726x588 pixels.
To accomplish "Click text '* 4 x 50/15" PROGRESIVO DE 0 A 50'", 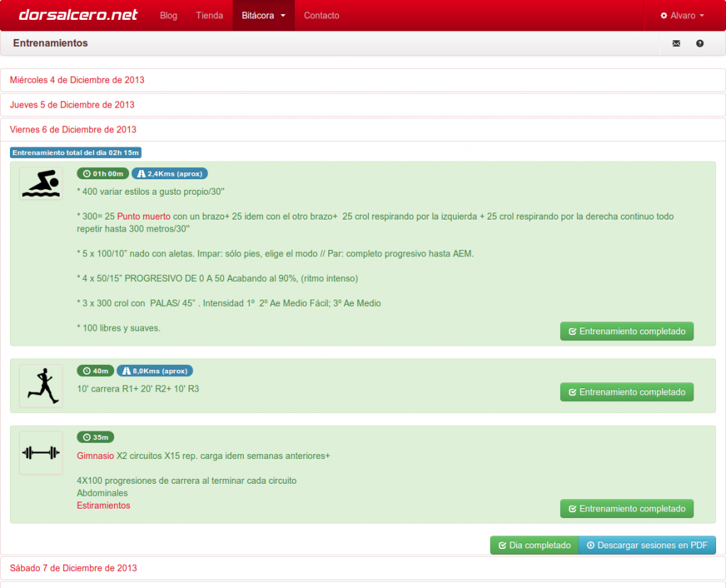I will pos(151,278).
